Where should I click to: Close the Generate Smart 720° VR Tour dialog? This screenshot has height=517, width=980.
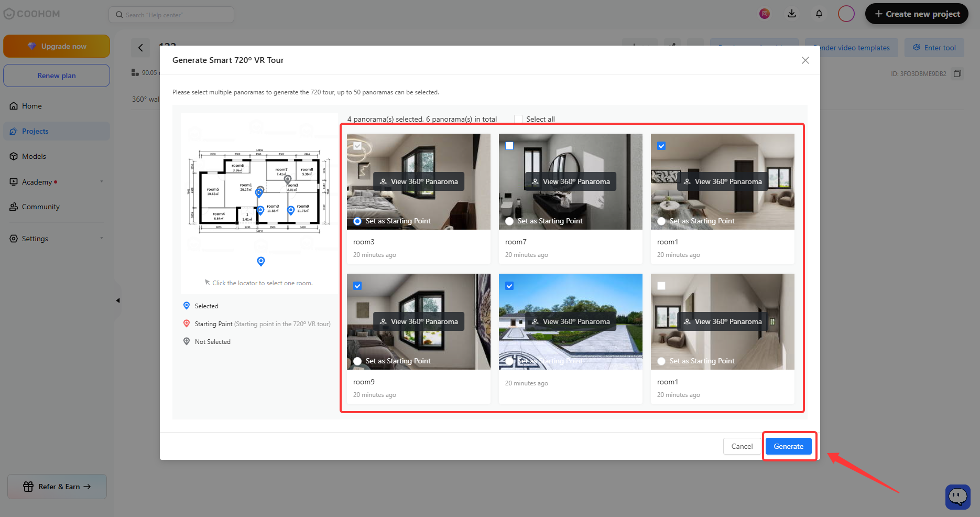pyautogui.click(x=805, y=60)
